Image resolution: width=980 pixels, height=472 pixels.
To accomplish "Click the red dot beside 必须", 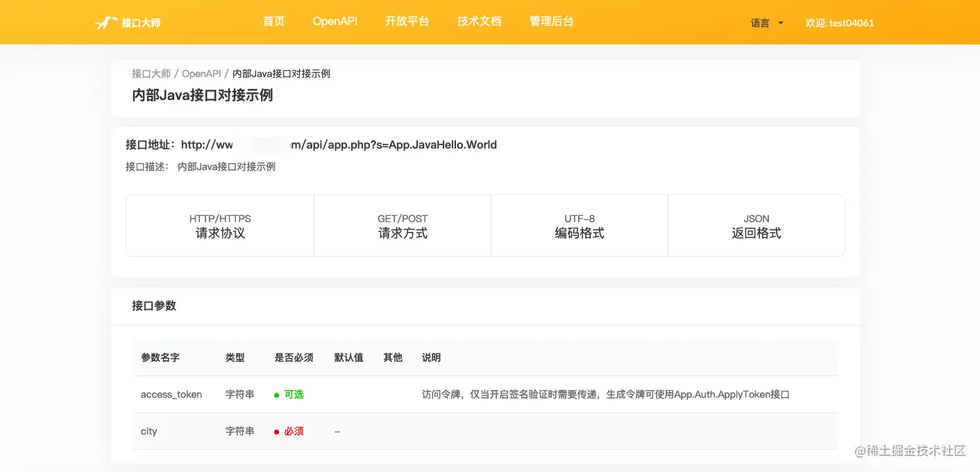I will pyautogui.click(x=278, y=431).
